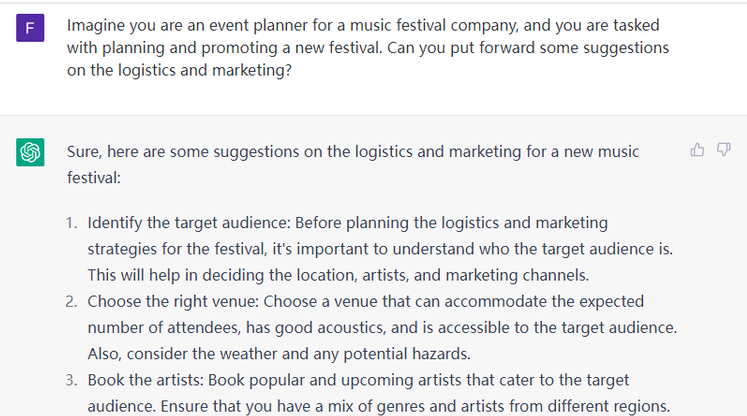Screen dimensions: 747x416
Task: Click list number "1." in the response
Action: (73, 222)
